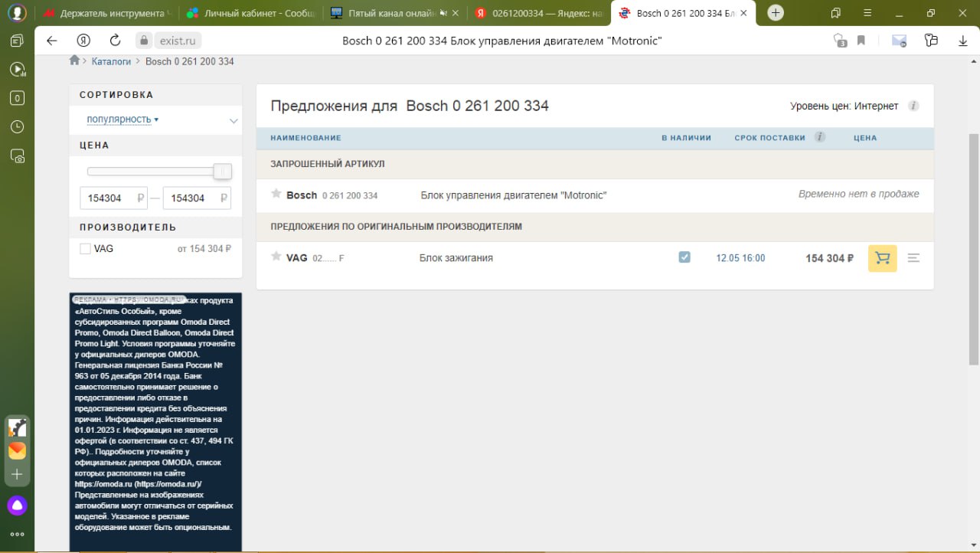The height and width of the screenshot is (553, 980).
Task: Click the maximum price field
Action: (197, 198)
